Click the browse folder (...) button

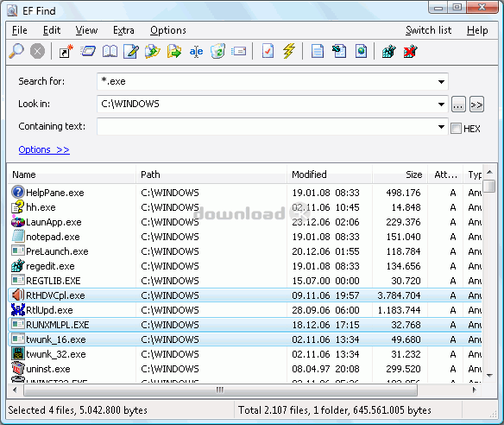tap(458, 105)
